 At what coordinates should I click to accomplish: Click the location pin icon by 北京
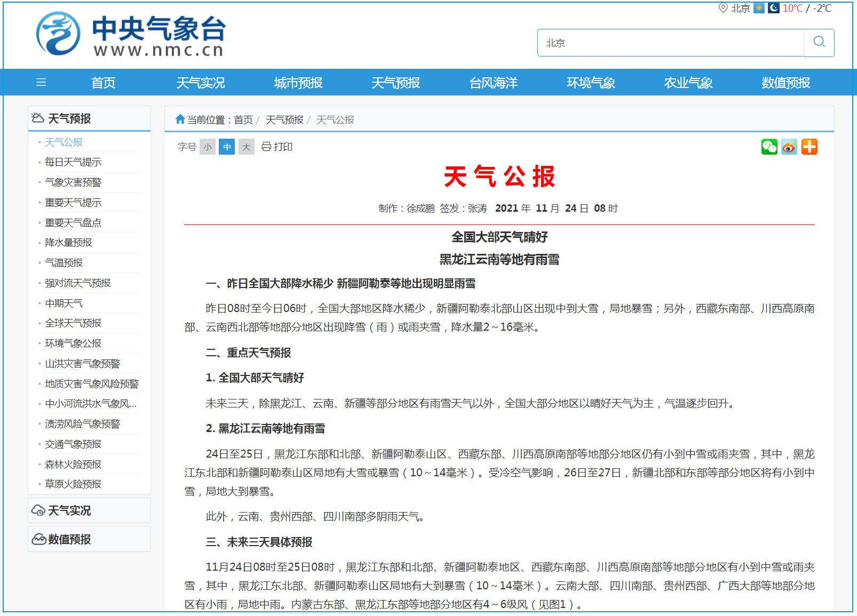click(723, 8)
